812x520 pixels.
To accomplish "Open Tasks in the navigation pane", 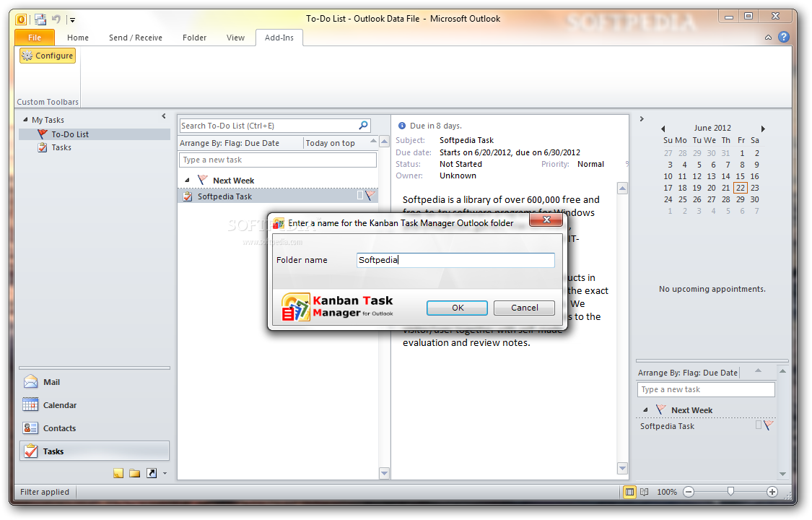I will (95, 451).
